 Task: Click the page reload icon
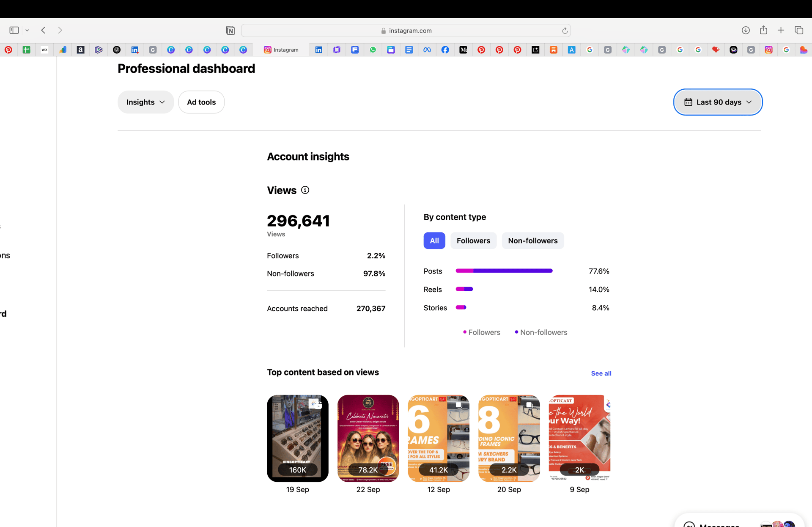pos(565,30)
